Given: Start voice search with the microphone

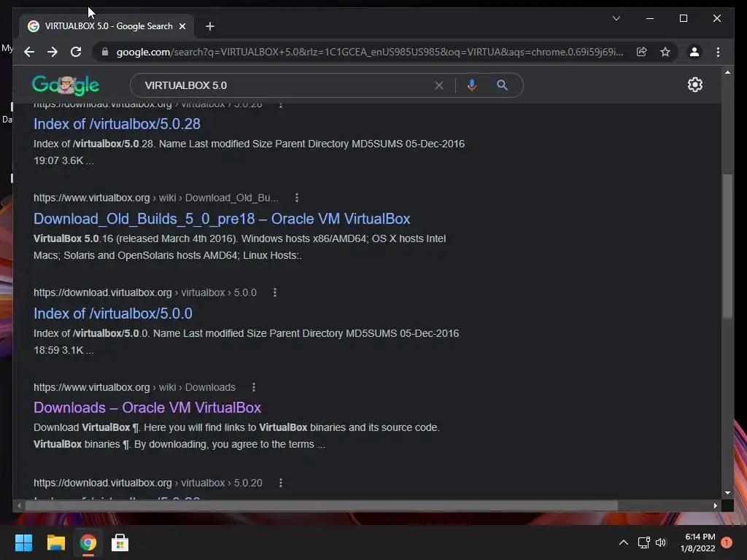Looking at the screenshot, I should (x=472, y=85).
